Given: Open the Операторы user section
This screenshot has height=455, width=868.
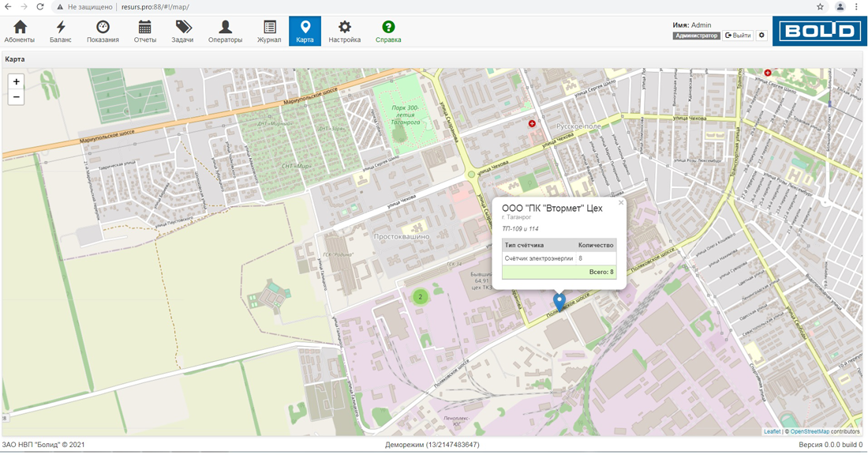Looking at the screenshot, I should 225,32.
